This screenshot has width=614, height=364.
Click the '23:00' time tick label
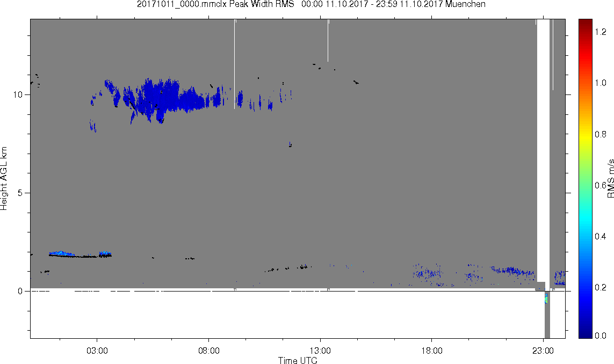tap(543, 351)
